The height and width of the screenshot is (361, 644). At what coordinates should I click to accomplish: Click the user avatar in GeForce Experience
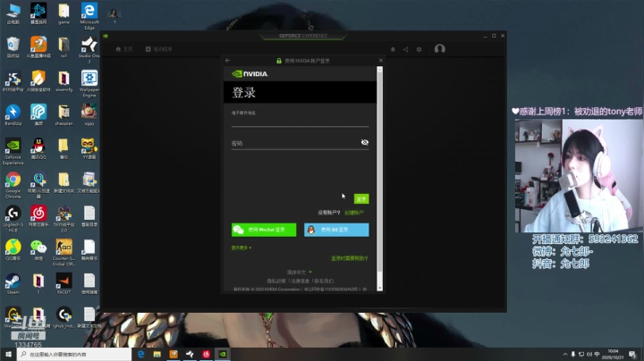click(x=440, y=49)
